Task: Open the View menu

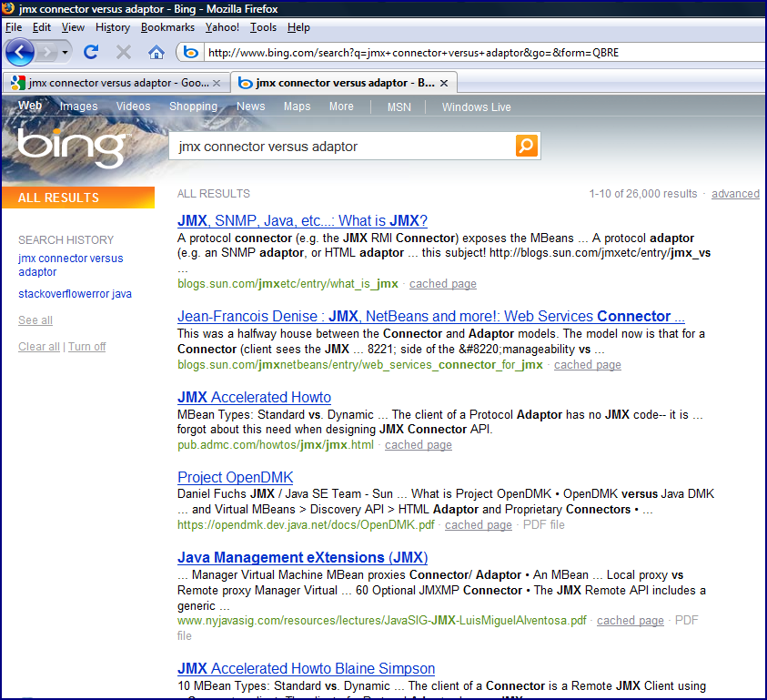Action: [x=73, y=27]
